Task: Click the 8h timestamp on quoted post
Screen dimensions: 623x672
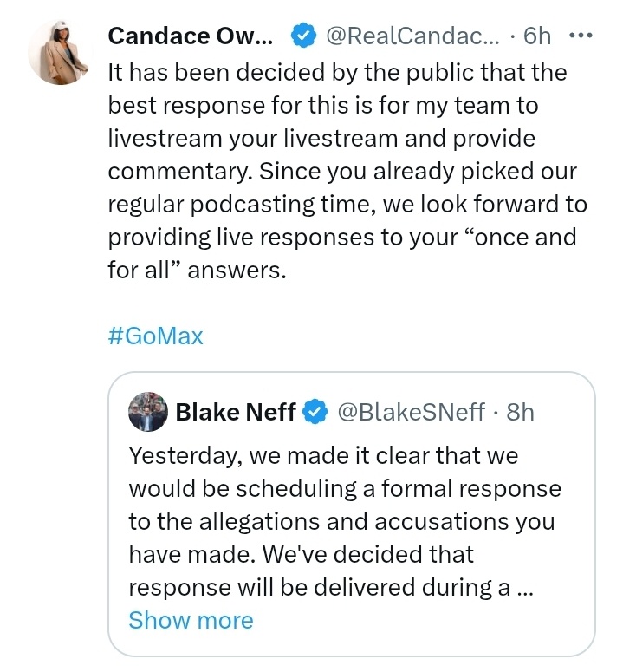Action: pos(520,411)
